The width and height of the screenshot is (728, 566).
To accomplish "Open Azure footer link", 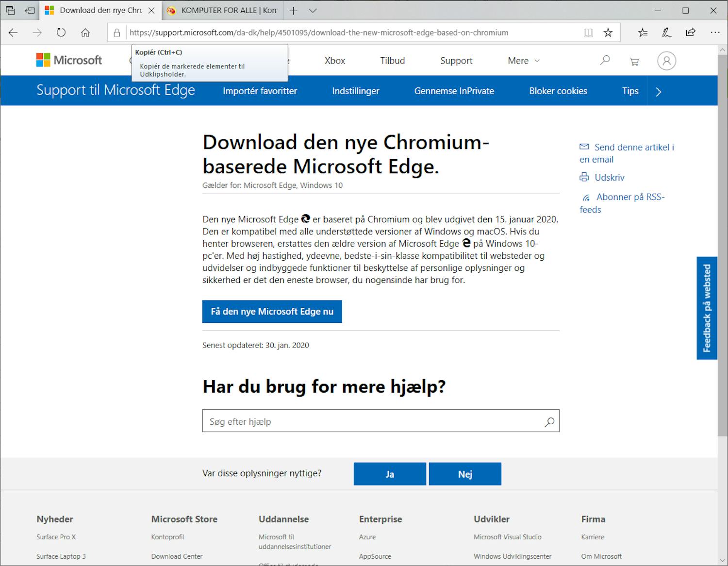I will [x=367, y=537].
